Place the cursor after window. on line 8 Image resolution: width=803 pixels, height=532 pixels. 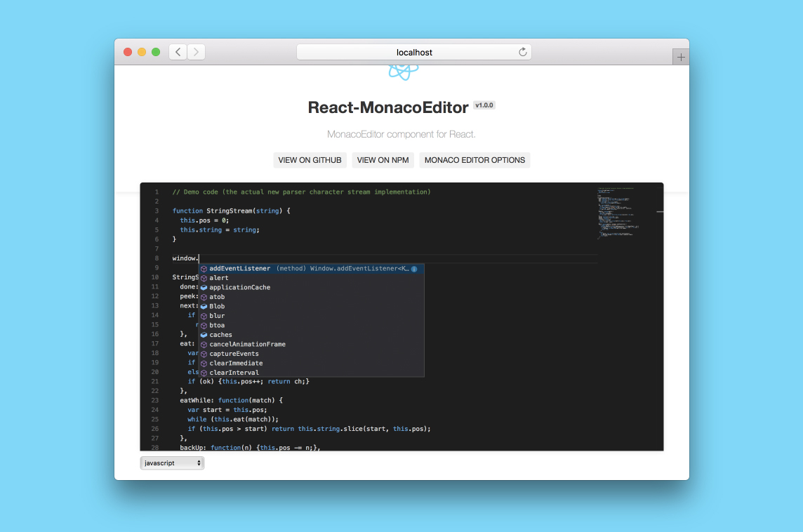pos(199,258)
